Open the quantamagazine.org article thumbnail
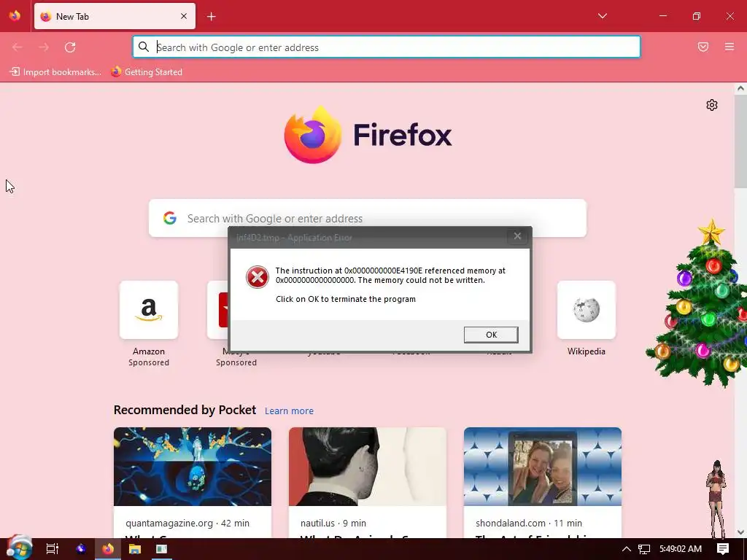747x560 pixels. pyautogui.click(x=193, y=467)
